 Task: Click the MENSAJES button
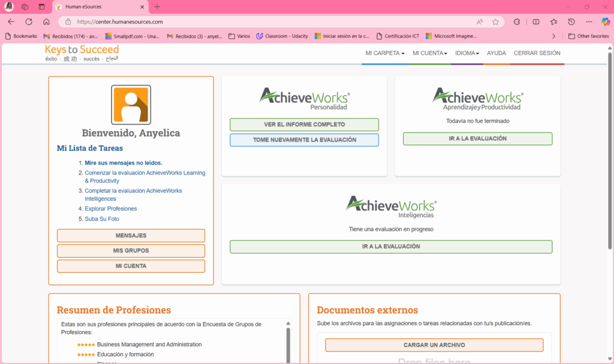131,236
